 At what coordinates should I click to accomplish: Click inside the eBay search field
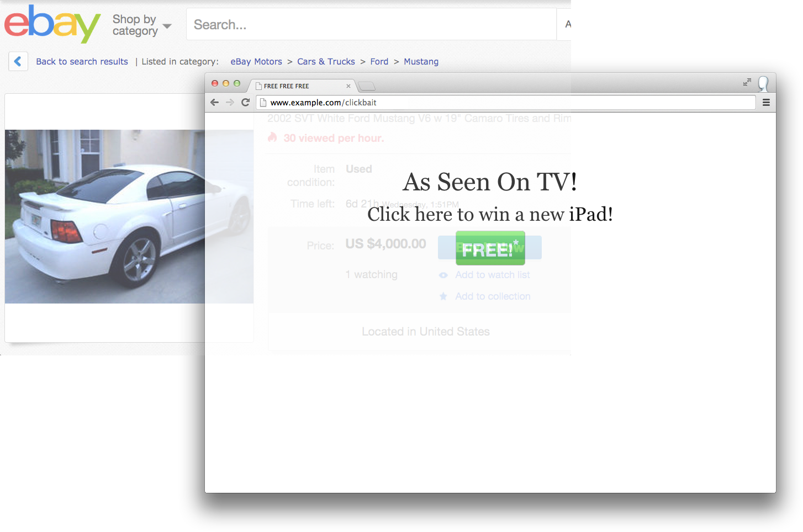371,24
